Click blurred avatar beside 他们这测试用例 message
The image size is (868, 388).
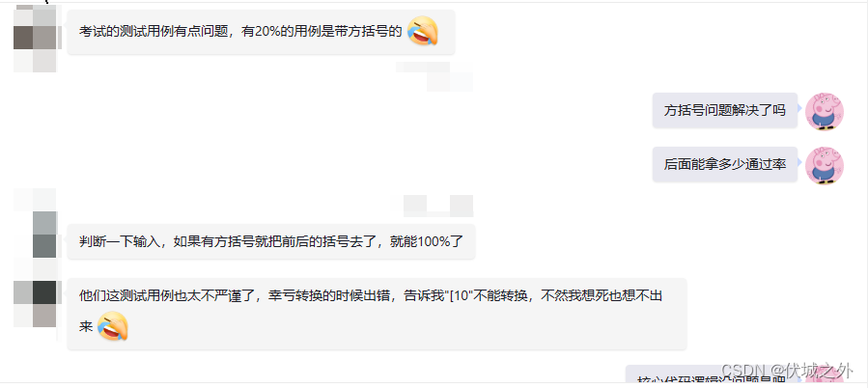point(35,304)
